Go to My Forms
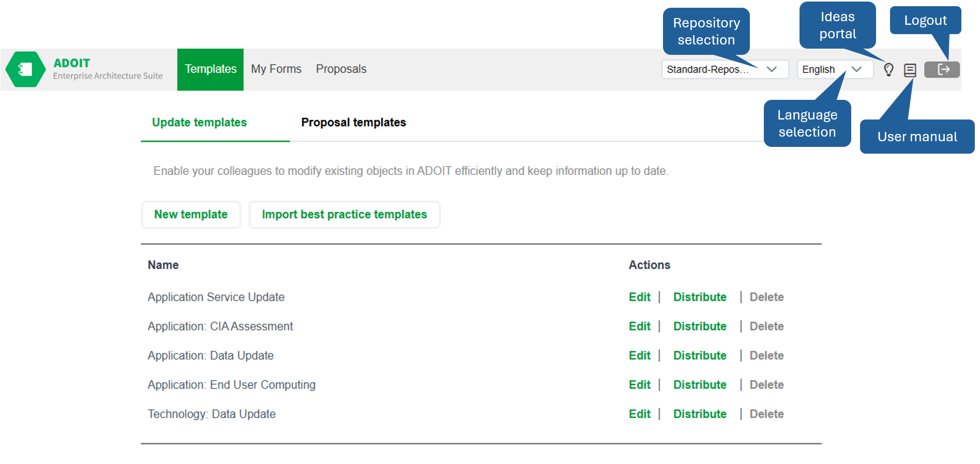Screen dimensions: 980x464 [276, 69]
